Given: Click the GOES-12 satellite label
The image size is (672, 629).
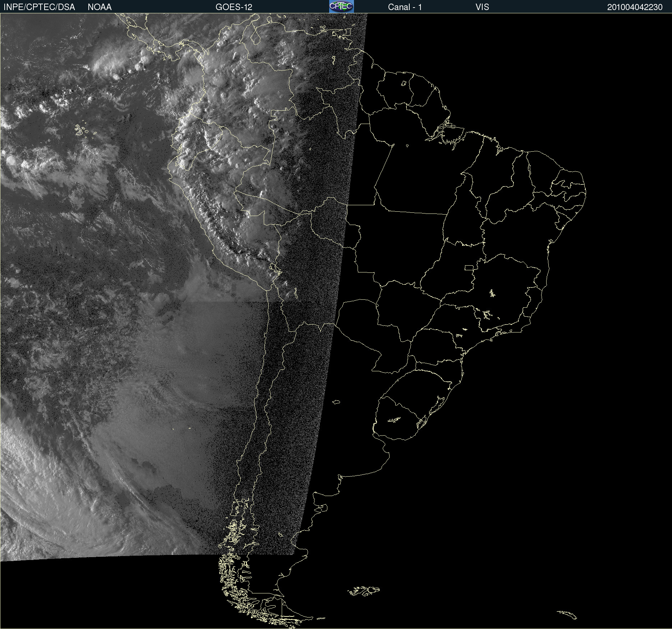Looking at the screenshot, I should [x=234, y=7].
